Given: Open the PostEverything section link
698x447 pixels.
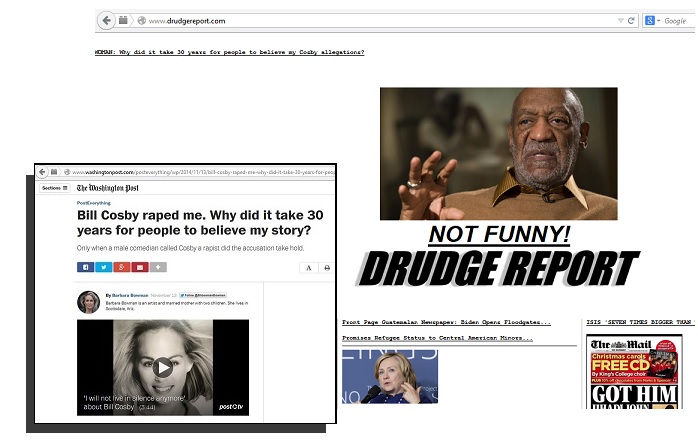Looking at the screenshot, I should pos(94,203).
